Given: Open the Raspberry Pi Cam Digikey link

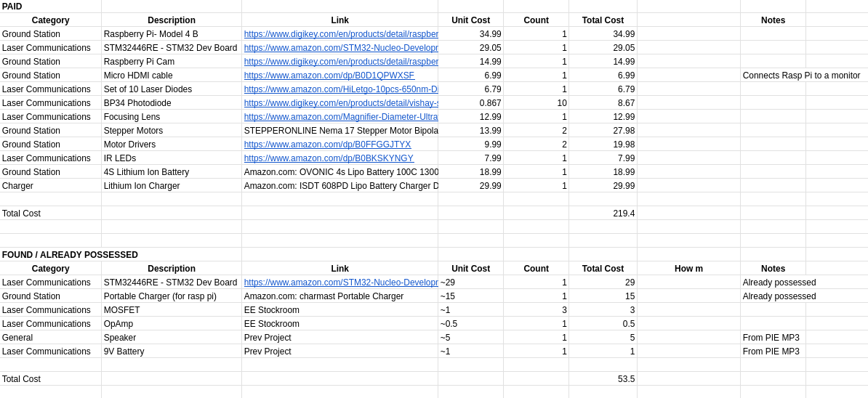Looking at the screenshot, I should [340, 62].
